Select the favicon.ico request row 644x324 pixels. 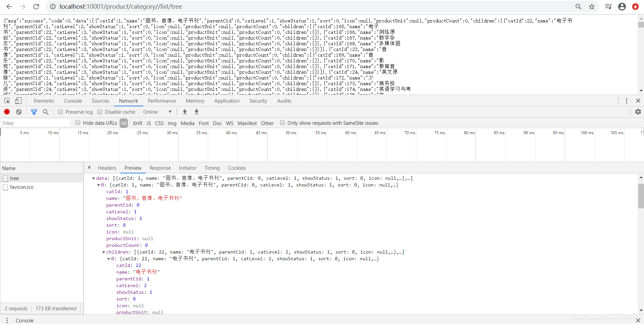tap(42, 187)
